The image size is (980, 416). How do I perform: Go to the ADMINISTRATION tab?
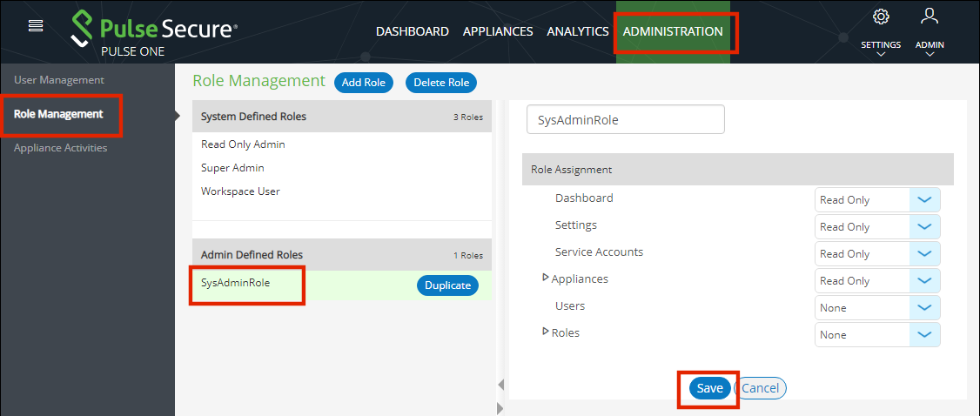click(x=673, y=31)
